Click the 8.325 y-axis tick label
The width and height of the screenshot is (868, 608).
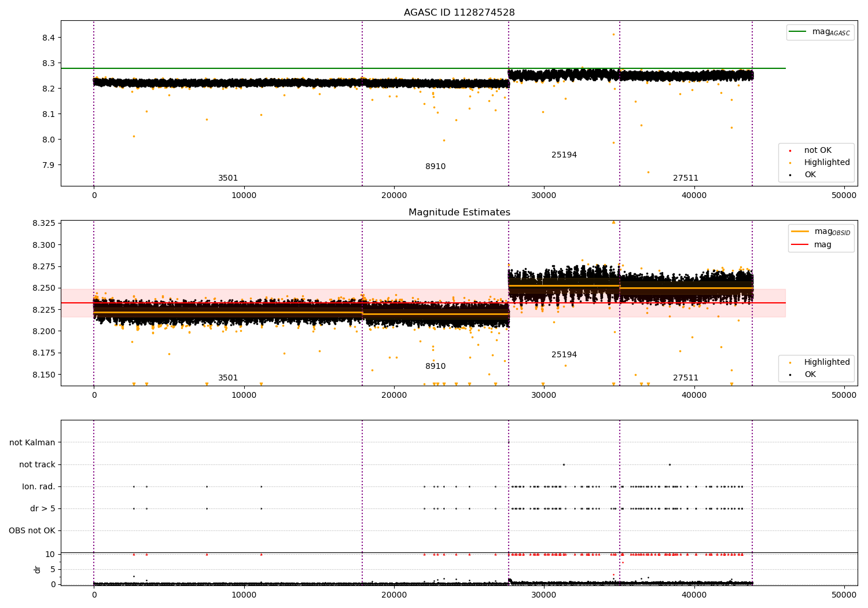(44, 224)
